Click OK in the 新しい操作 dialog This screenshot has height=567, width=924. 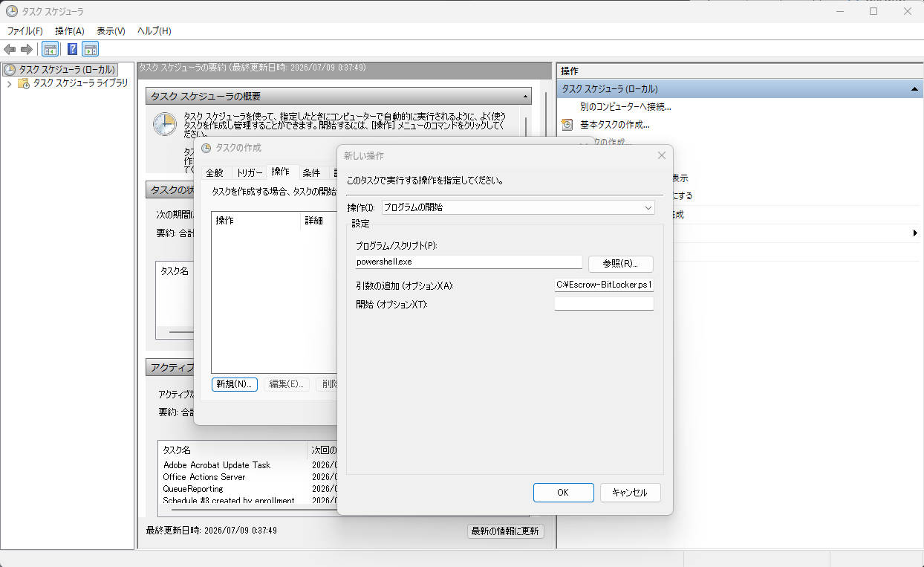(x=563, y=493)
